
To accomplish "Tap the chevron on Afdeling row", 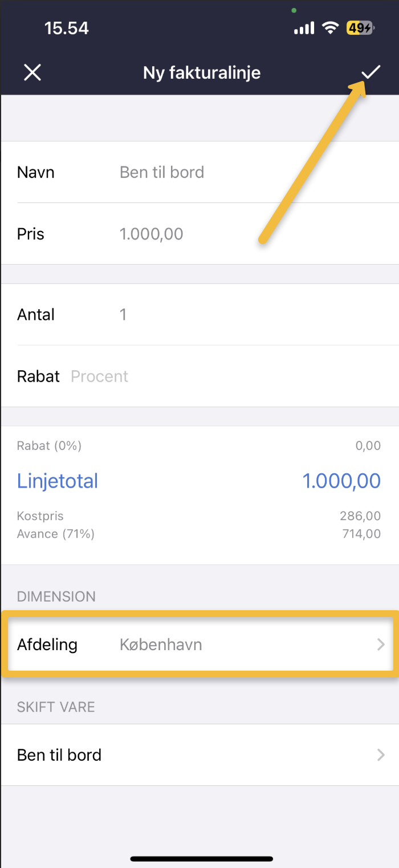I will pos(381,645).
